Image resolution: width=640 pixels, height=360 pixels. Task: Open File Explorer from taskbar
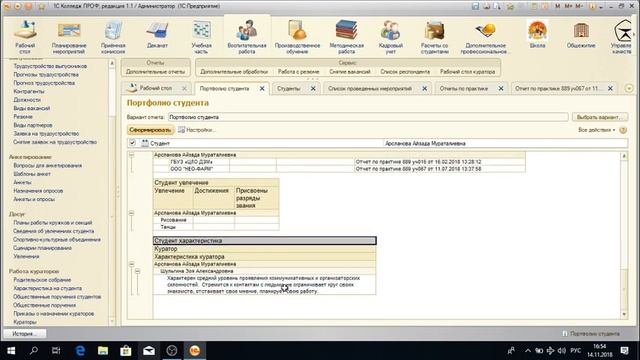point(103,351)
